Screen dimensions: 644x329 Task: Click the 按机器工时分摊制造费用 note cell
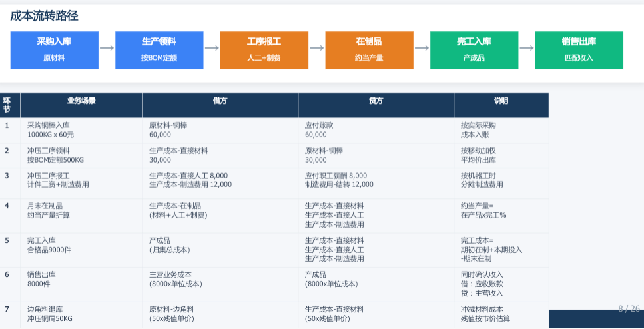click(x=501, y=184)
